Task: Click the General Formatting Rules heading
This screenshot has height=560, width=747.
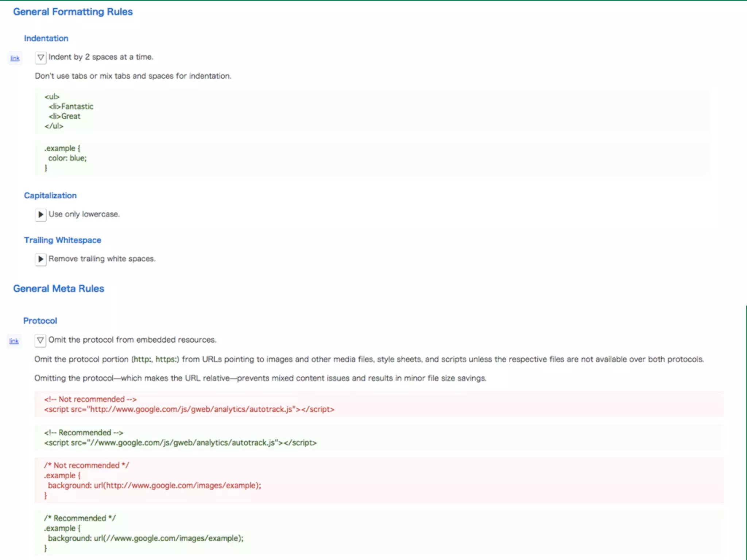Action: tap(73, 12)
